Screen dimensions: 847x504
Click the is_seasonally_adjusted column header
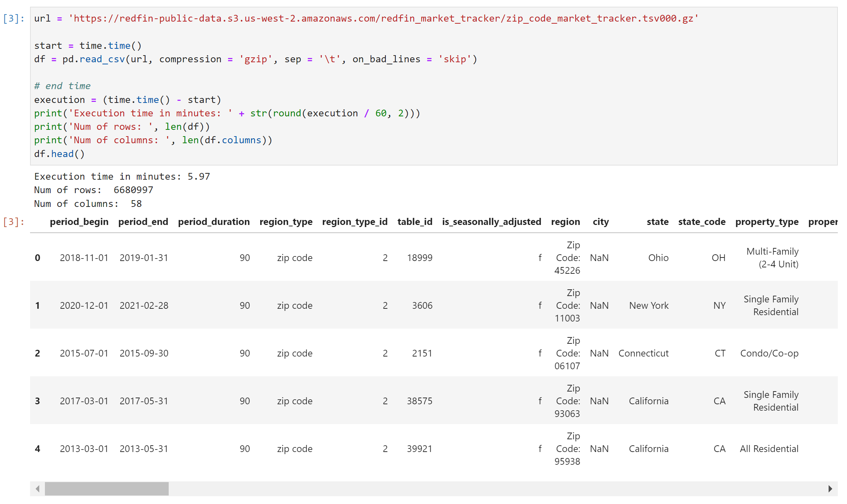point(491,222)
